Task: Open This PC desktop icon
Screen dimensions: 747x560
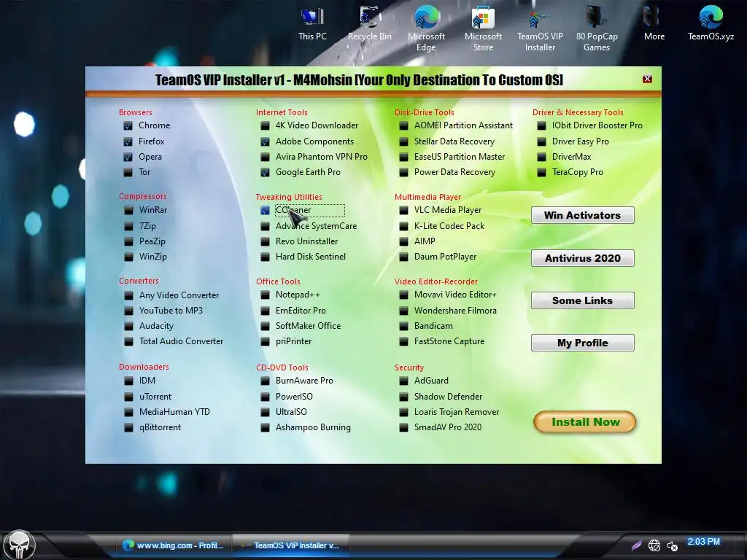Action: click(x=312, y=24)
